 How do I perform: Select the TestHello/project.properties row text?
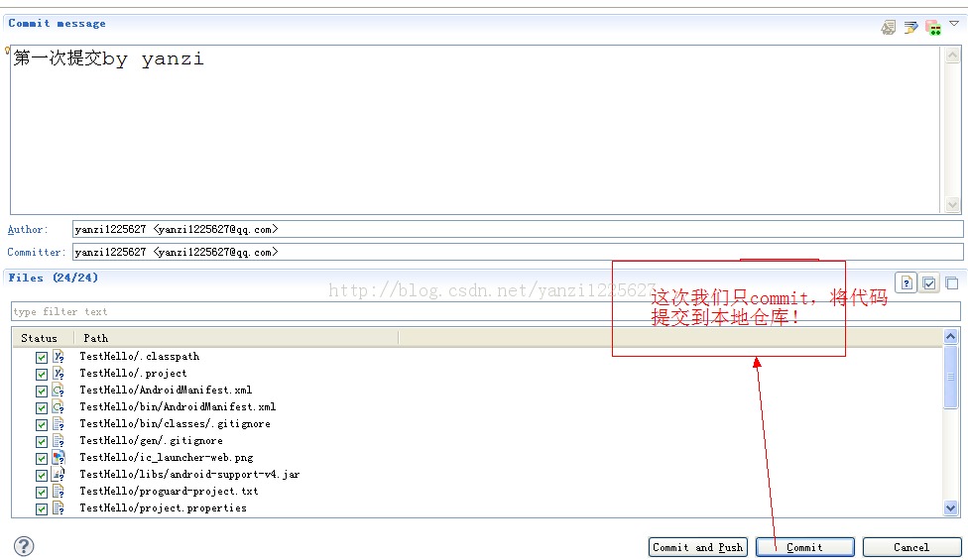pos(163,508)
